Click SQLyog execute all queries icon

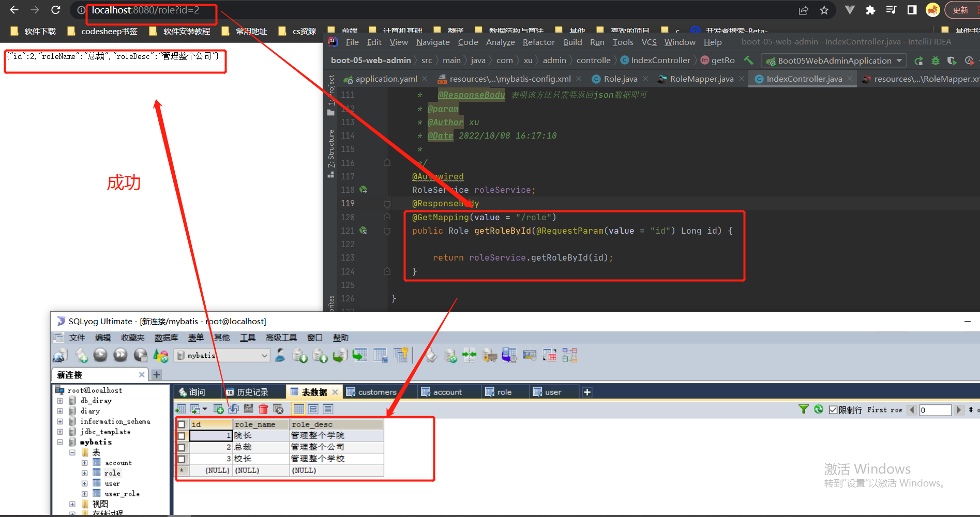click(120, 355)
